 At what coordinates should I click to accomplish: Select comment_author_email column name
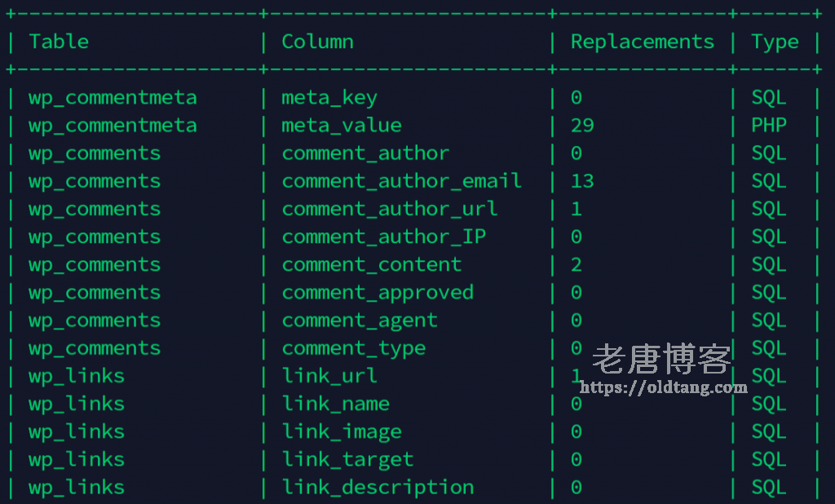click(x=401, y=181)
